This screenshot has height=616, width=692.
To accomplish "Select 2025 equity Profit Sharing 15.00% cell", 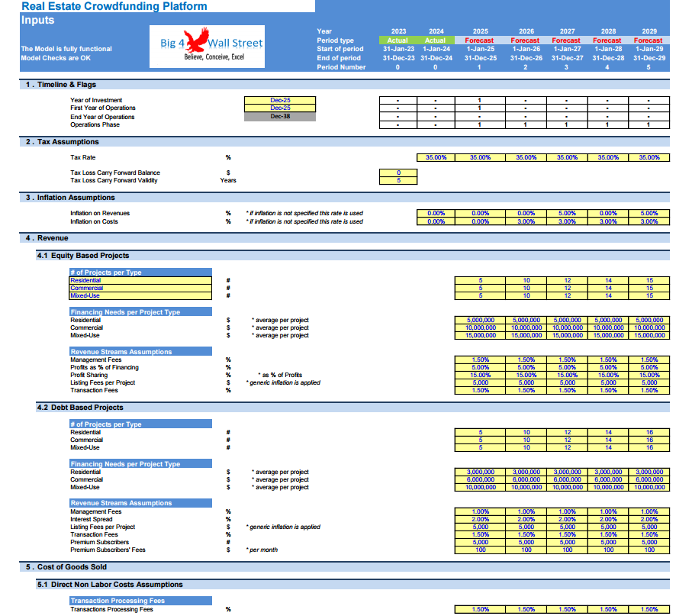I will pyautogui.click(x=480, y=375).
